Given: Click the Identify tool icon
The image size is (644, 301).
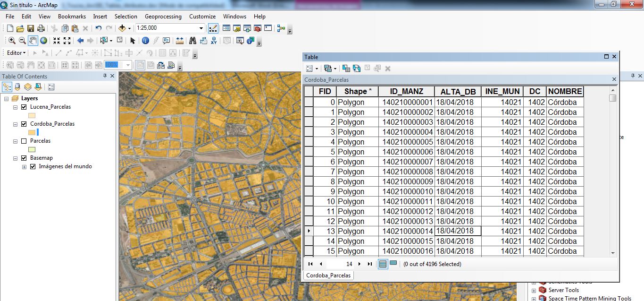Looking at the screenshot, I should (145, 41).
